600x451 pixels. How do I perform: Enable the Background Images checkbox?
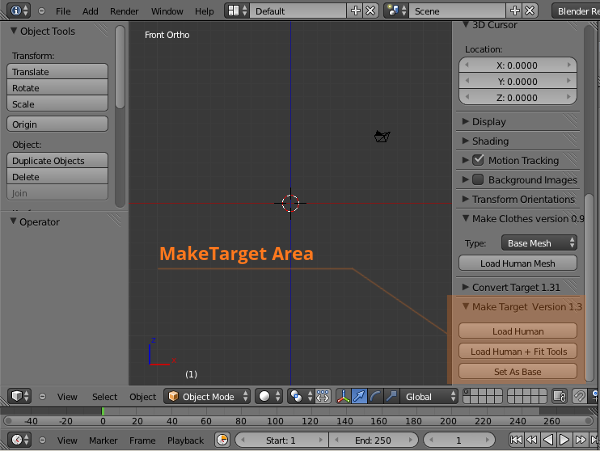coord(478,179)
